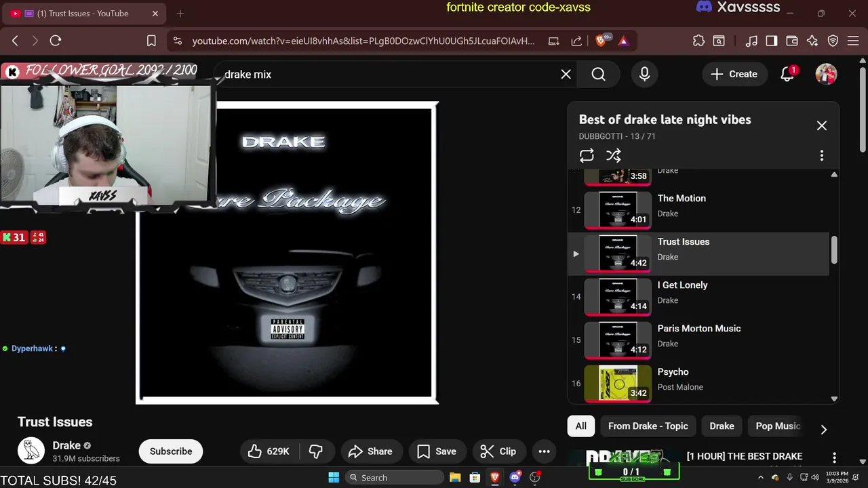The image size is (868, 488).
Task: Open site information icon in address bar
Action: click(x=178, y=41)
